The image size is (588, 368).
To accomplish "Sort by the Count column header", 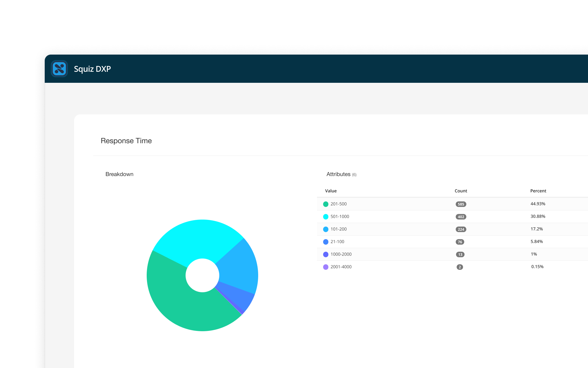I will 461,191.
